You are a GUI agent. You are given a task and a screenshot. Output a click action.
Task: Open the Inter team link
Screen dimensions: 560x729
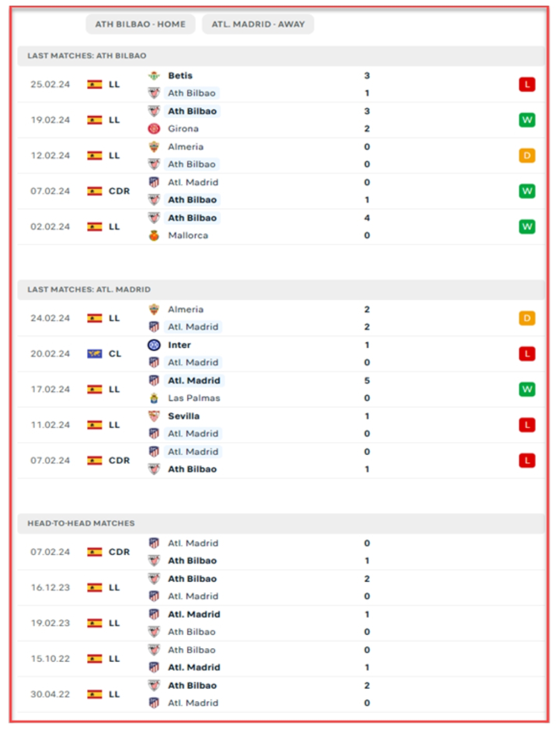(179, 345)
